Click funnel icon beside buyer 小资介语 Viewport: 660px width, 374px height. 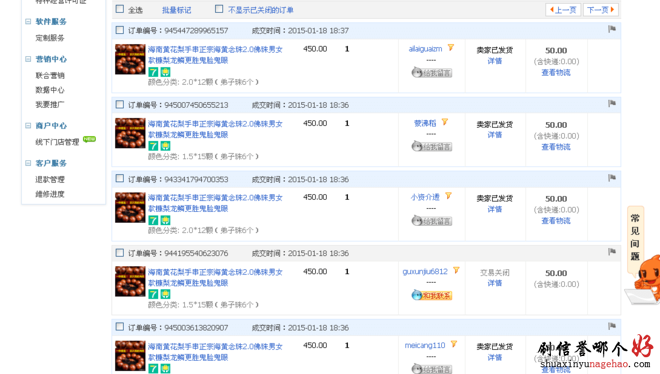pos(449,196)
